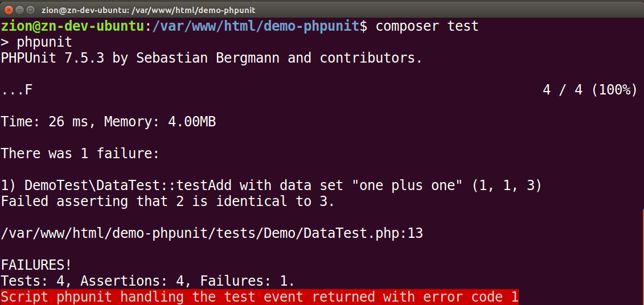
Task: Click the 'composer test' command text
Action: [x=427, y=26]
